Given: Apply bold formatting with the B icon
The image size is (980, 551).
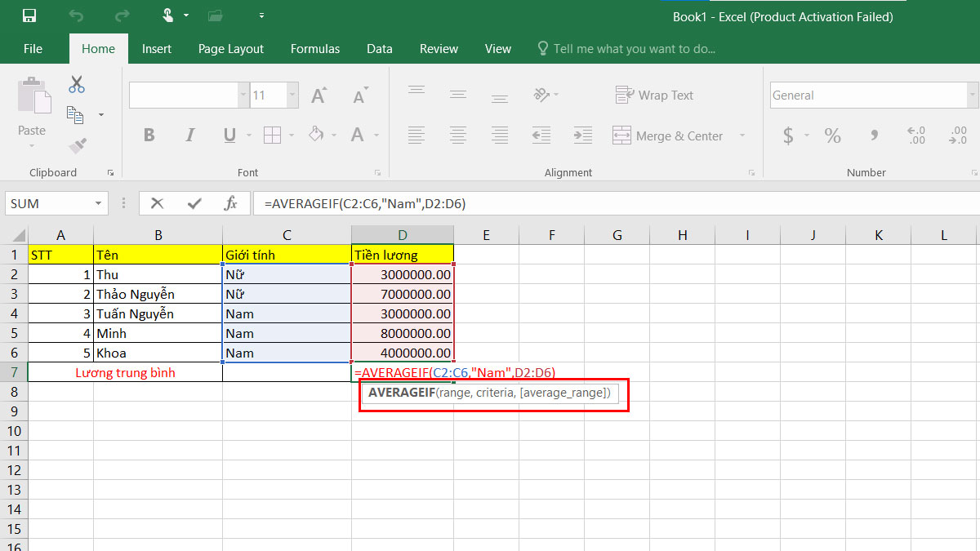Looking at the screenshot, I should [x=149, y=135].
